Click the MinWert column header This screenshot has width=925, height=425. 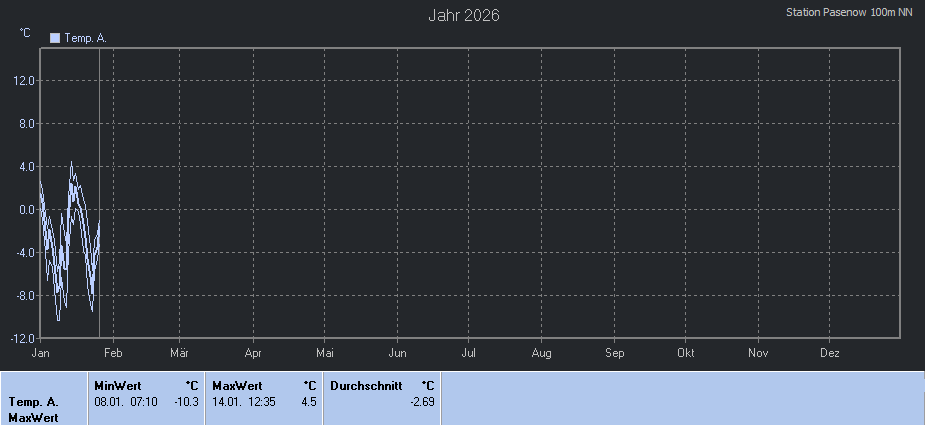pos(117,385)
